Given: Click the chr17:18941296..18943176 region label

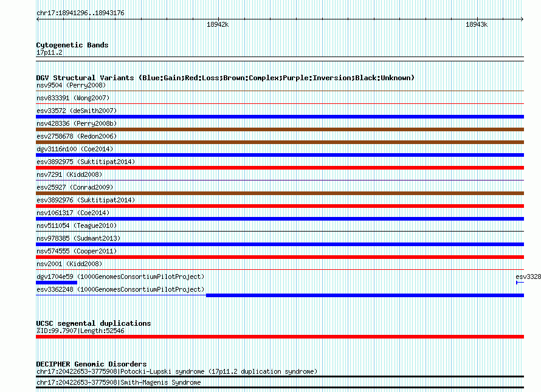Looking at the screenshot, I should [80, 13].
